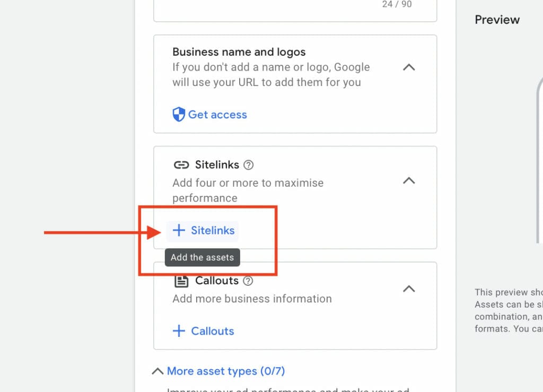Click the Get access shield icon
Image resolution: width=543 pixels, height=392 pixels.
point(179,114)
